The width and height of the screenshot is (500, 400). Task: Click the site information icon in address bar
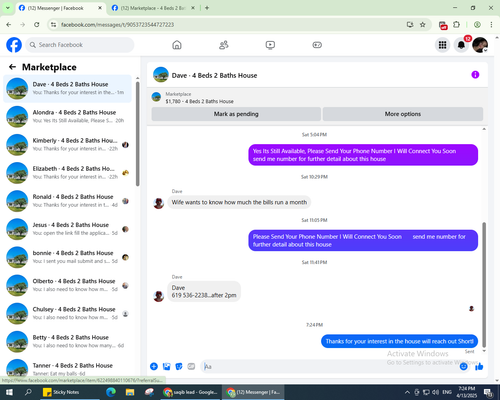tap(53, 25)
